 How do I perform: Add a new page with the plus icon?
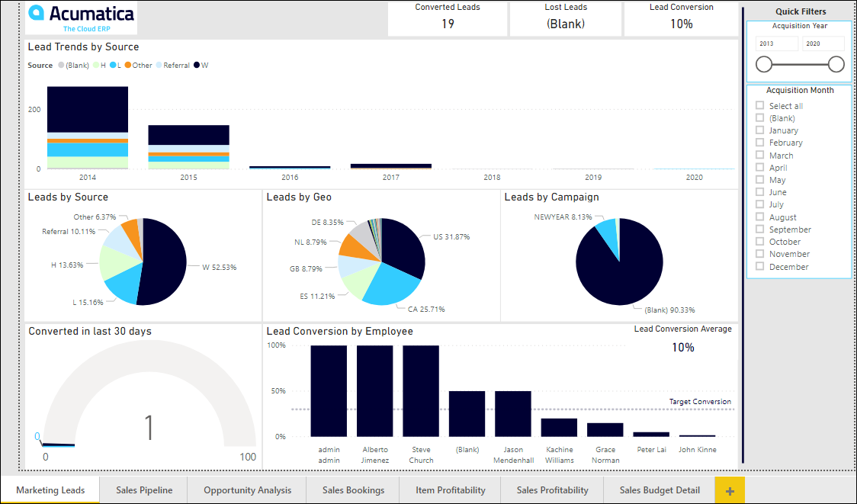point(730,490)
